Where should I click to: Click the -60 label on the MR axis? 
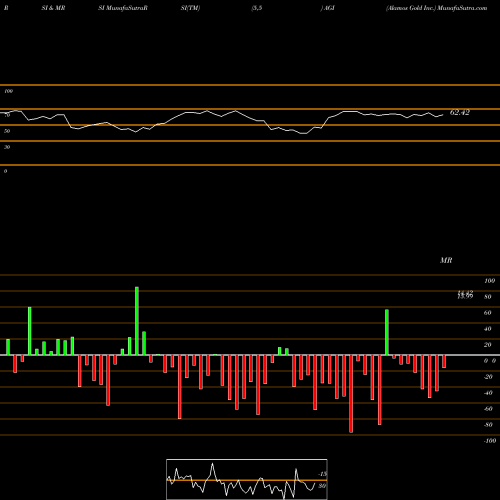488,409
